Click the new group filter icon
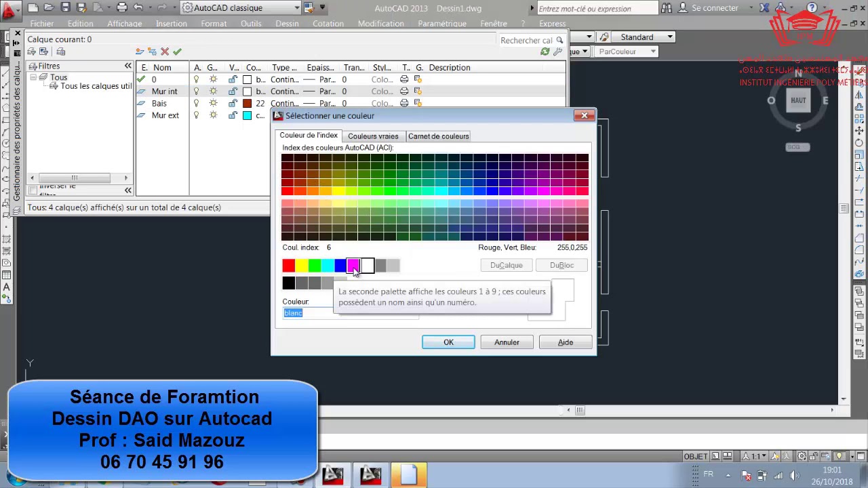Screen dimensions: 868x488 (43, 52)
